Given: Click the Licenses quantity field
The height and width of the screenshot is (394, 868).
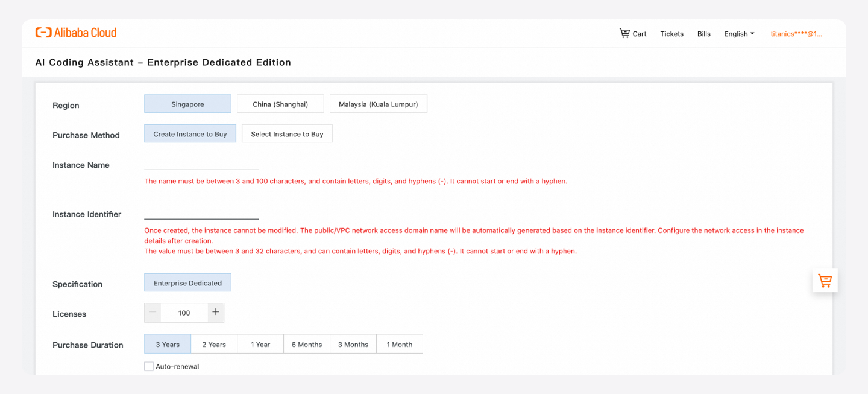Looking at the screenshot, I should point(184,313).
